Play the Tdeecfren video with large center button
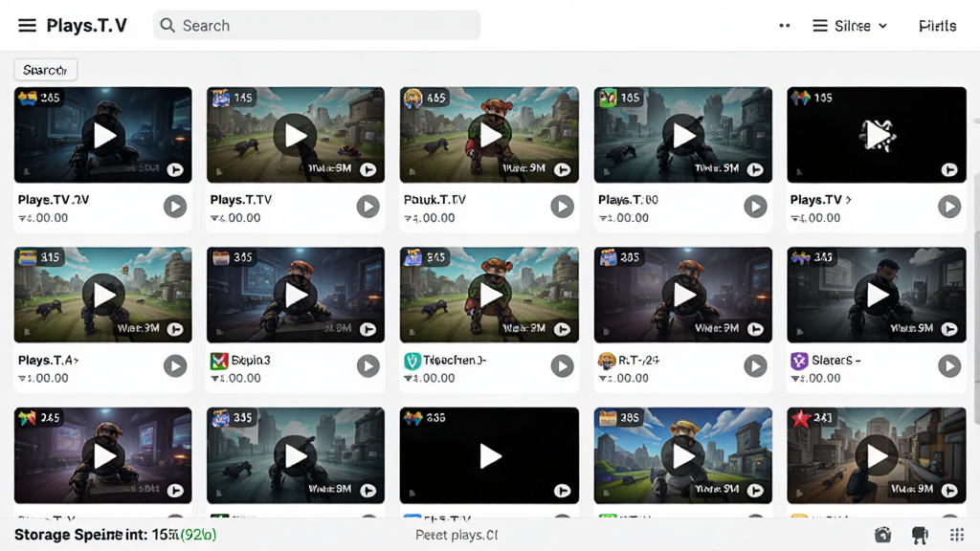 point(490,295)
